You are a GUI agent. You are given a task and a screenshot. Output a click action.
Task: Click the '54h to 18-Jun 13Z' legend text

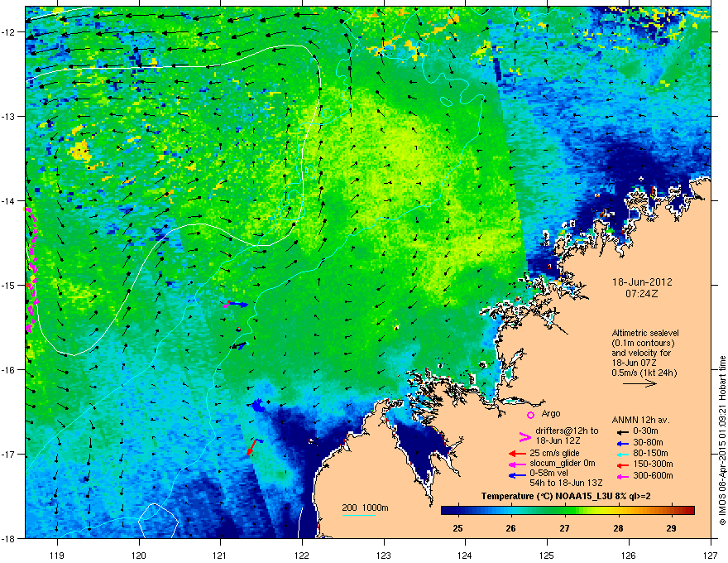566,483
